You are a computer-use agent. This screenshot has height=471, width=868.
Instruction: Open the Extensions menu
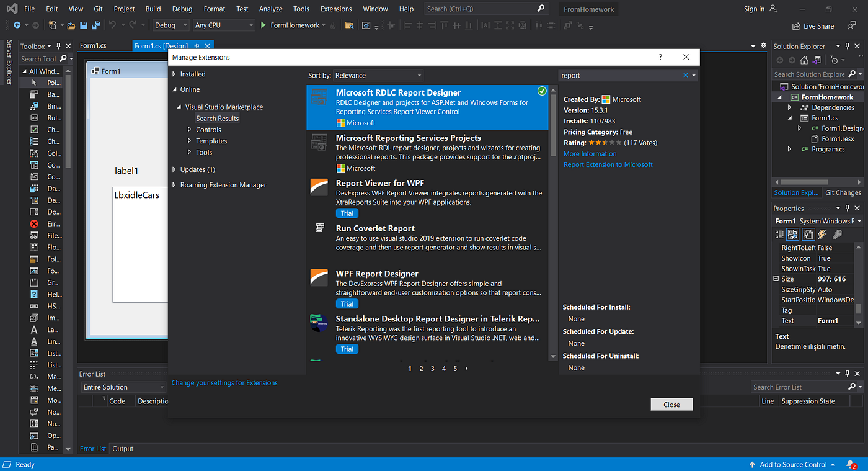pos(335,9)
